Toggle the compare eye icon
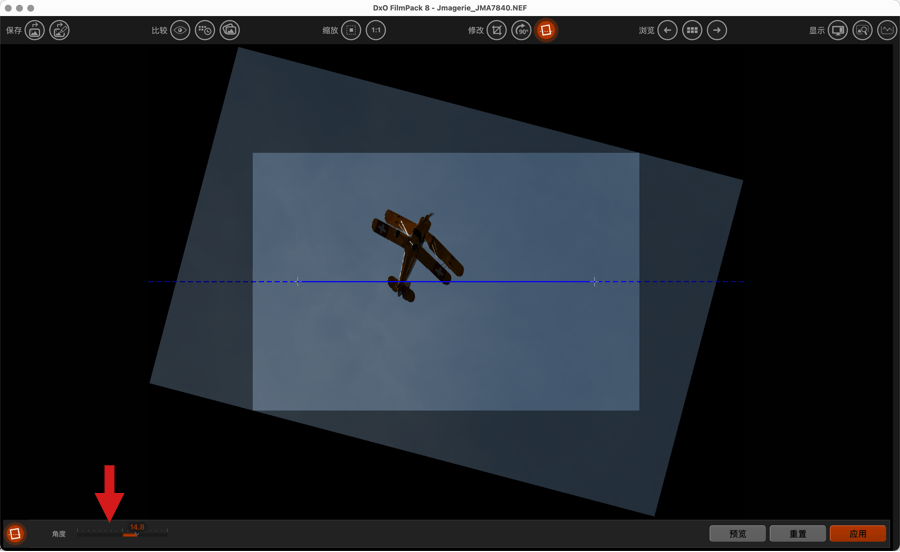 [180, 31]
